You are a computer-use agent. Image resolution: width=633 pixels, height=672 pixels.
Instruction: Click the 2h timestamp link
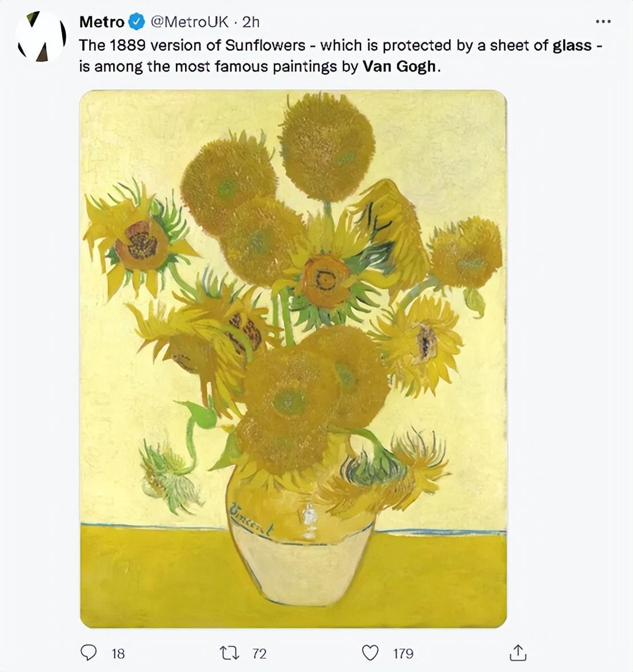coord(251,22)
